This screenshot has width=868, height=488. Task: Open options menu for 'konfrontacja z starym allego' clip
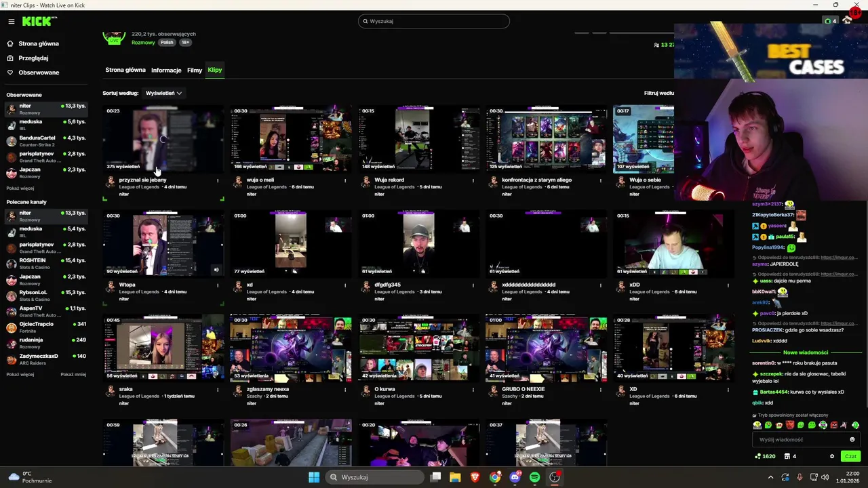tap(600, 180)
